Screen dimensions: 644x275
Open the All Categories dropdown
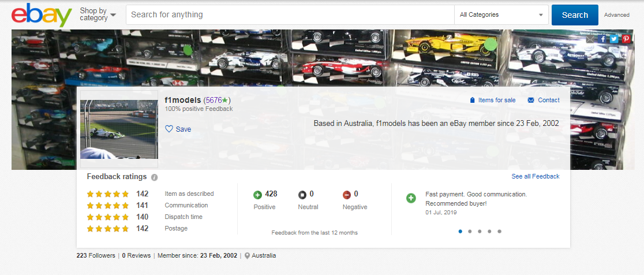click(501, 15)
